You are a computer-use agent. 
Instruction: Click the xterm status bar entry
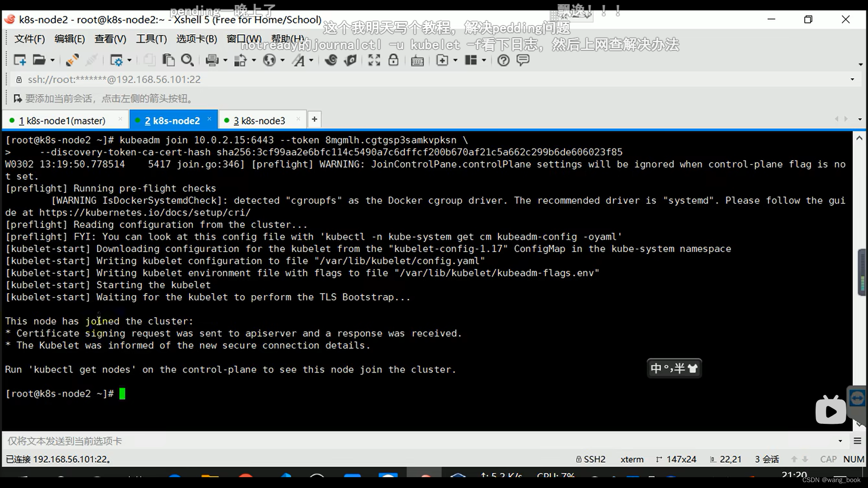pos(632,460)
